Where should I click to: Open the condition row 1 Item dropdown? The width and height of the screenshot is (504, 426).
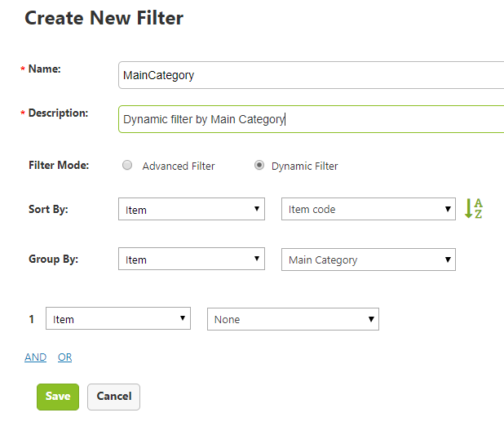point(118,318)
